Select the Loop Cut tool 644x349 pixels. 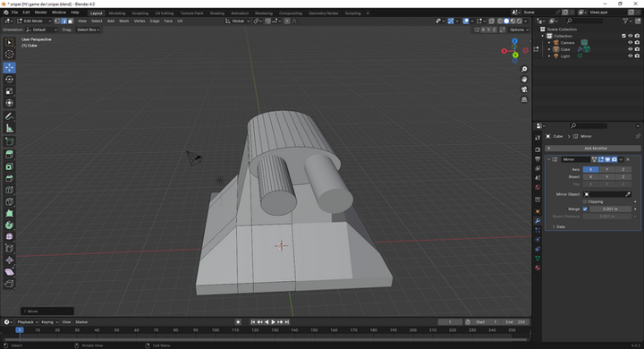pyautogui.click(x=9, y=190)
